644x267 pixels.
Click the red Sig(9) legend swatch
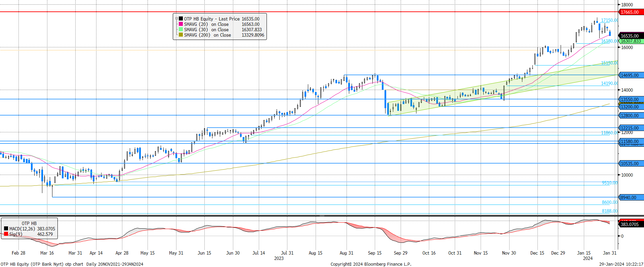point(6,234)
